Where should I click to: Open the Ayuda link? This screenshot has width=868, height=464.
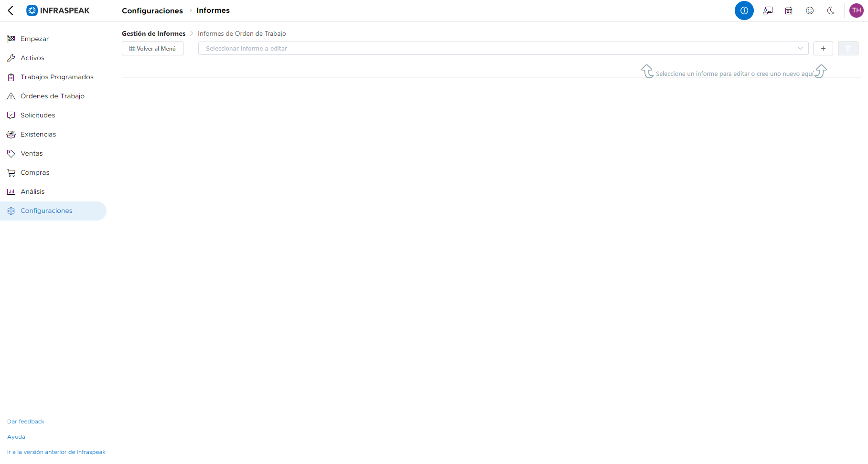pos(16,437)
